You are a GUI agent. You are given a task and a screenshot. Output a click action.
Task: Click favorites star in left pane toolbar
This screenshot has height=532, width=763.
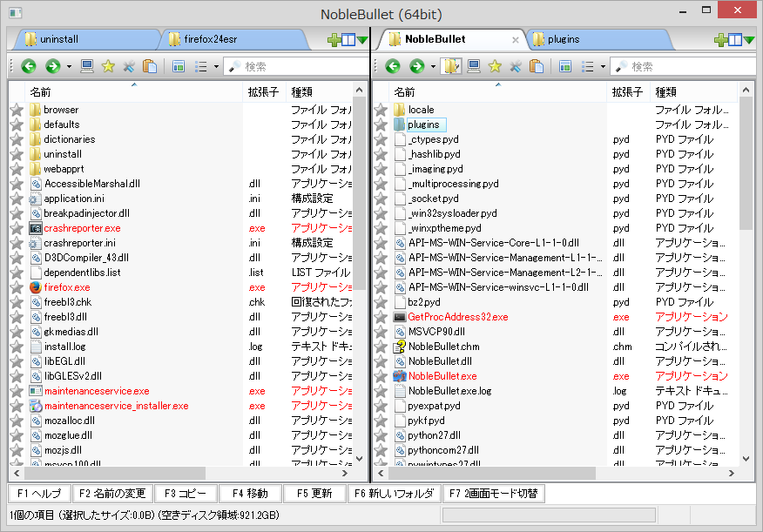(108, 66)
